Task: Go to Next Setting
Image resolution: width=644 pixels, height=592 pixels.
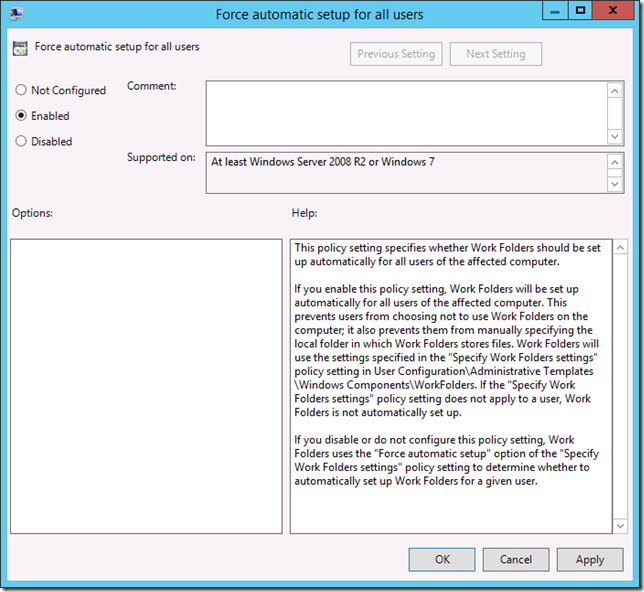Action: (x=495, y=54)
